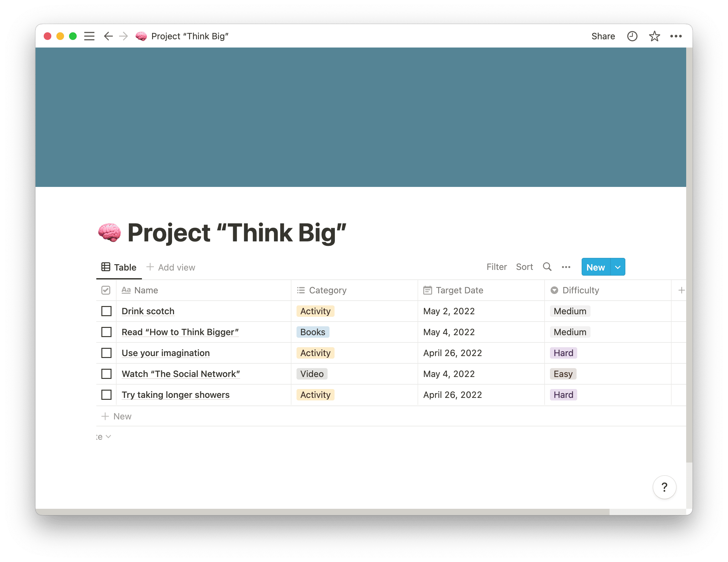This screenshot has width=728, height=562.
Task: Click the Hard difficulty for Use your imagination
Action: pyautogui.click(x=563, y=353)
